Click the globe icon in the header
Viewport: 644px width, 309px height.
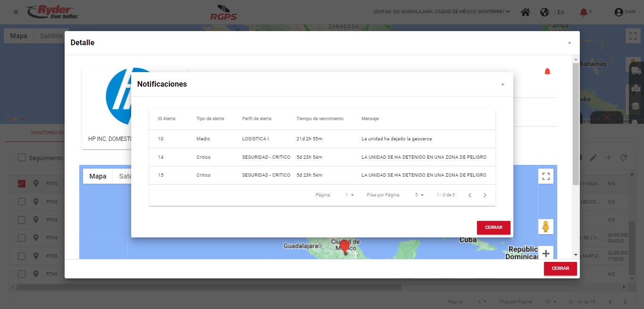pos(544,12)
